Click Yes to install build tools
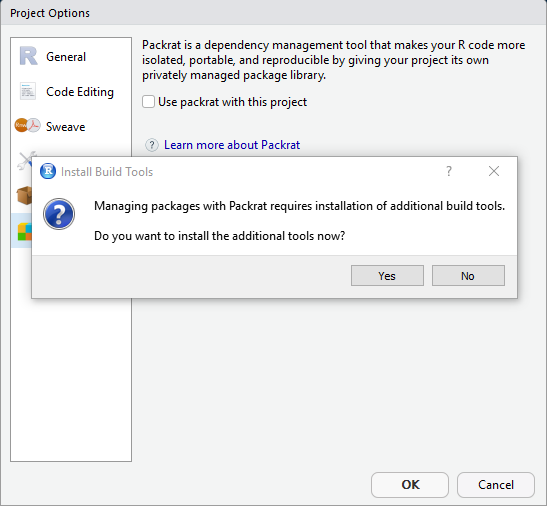Image resolution: width=547 pixels, height=506 pixels. coord(387,276)
